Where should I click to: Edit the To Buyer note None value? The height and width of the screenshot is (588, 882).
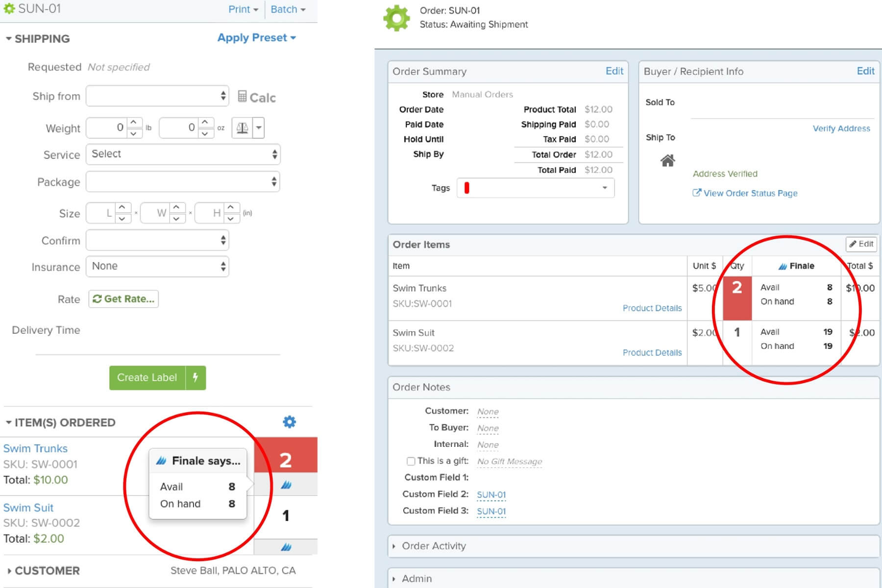pos(488,428)
